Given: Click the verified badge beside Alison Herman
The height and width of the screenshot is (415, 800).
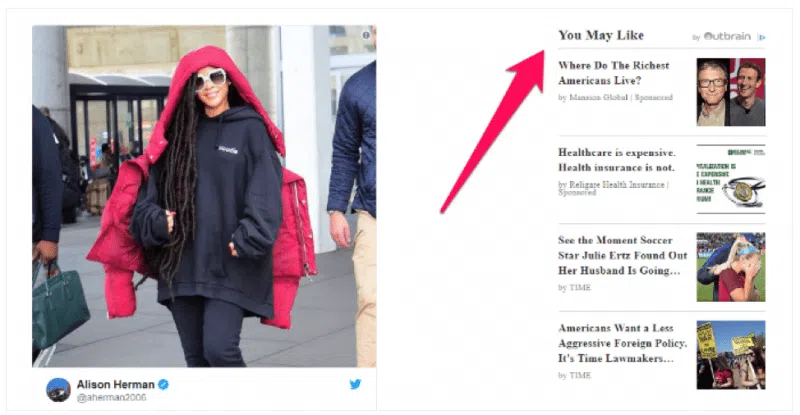Looking at the screenshot, I should pyautogui.click(x=163, y=384).
